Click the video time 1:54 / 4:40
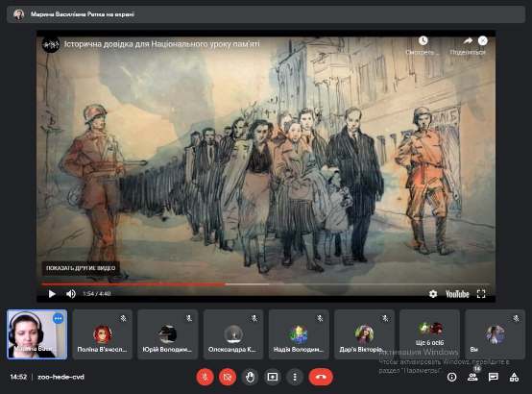This screenshot has width=532, height=394. click(96, 294)
